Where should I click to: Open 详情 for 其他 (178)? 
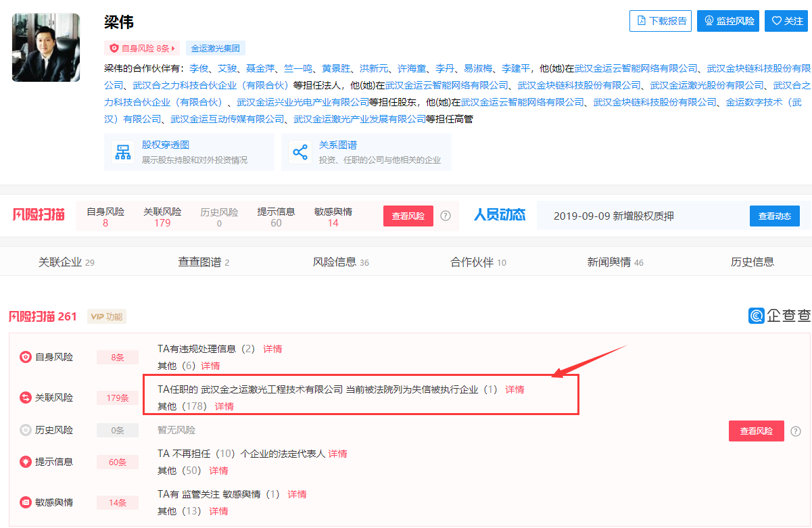pyautogui.click(x=224, y=406)
